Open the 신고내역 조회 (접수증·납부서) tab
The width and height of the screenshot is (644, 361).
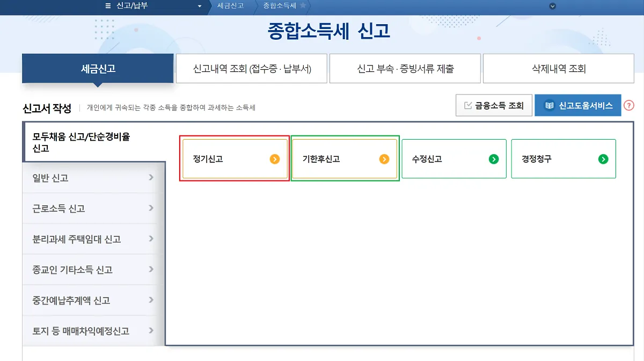click(251, 68)
